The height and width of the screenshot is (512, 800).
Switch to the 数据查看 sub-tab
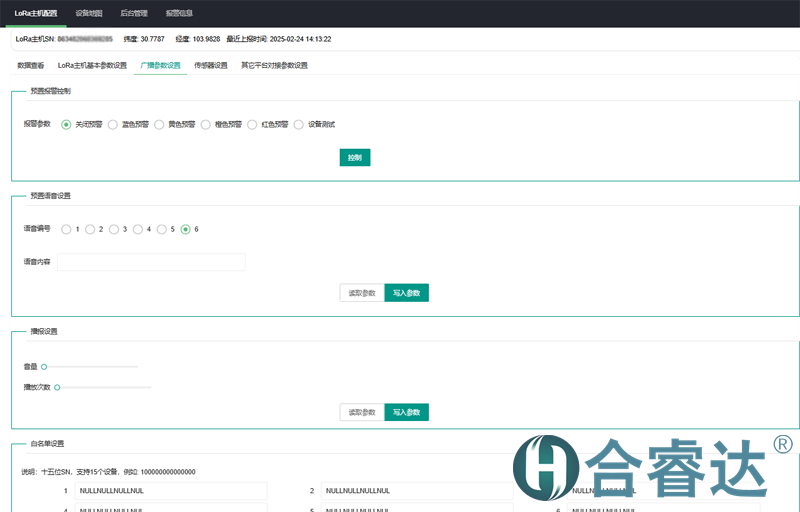[x=31, y=65]
